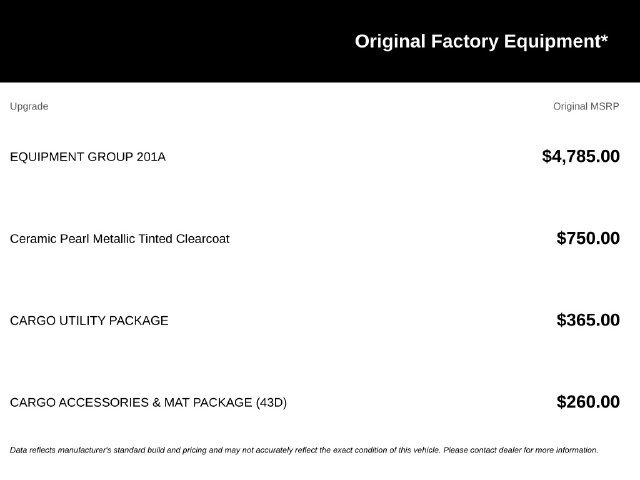The image size is (640, 480).
Task: Click the $260.00 price value
Action: click(588, 402)
